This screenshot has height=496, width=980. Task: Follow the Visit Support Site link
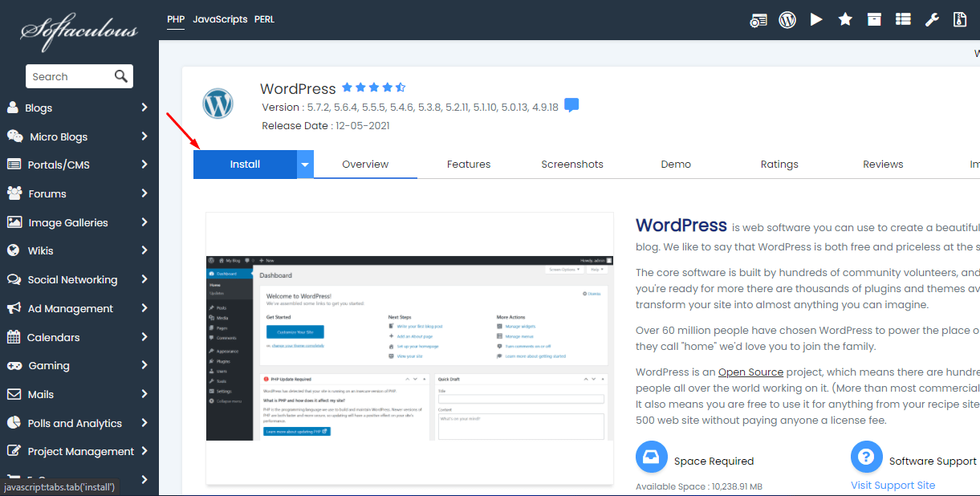point(893,486)
